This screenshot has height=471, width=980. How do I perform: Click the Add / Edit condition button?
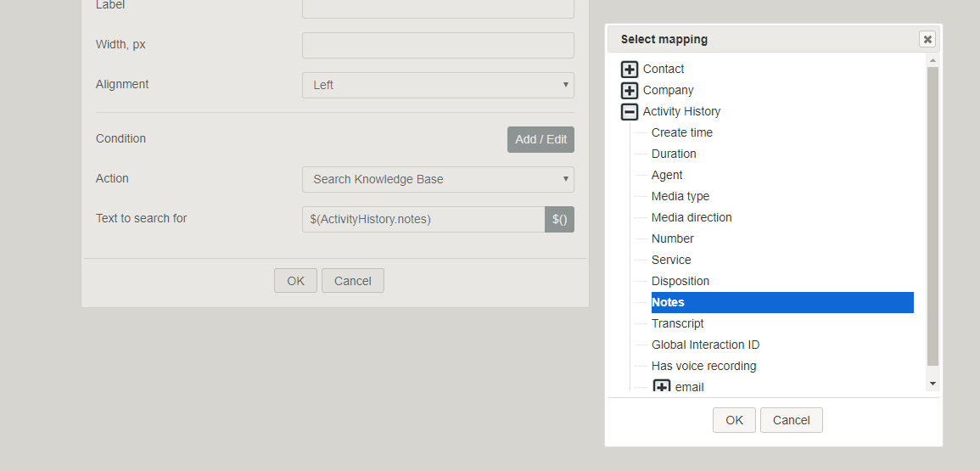pos(540,139)
